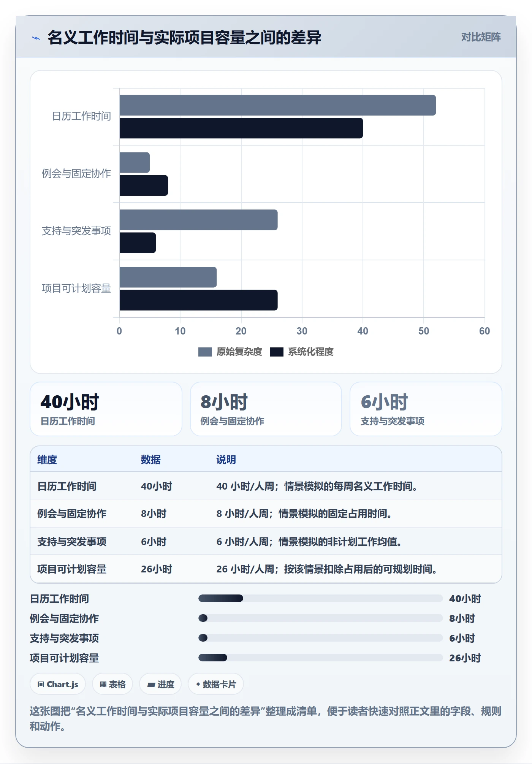Click the dark 支持与突发事项 chart bar
532x764 pixels.
pos(138,243)
